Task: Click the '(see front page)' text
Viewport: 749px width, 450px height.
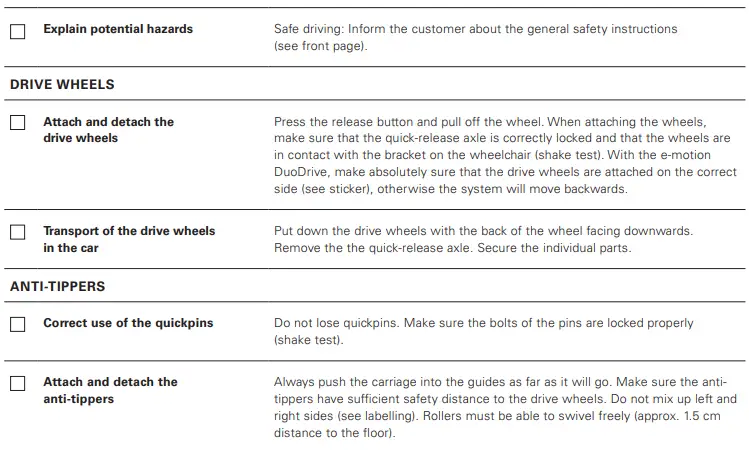Action: point(320,46)
